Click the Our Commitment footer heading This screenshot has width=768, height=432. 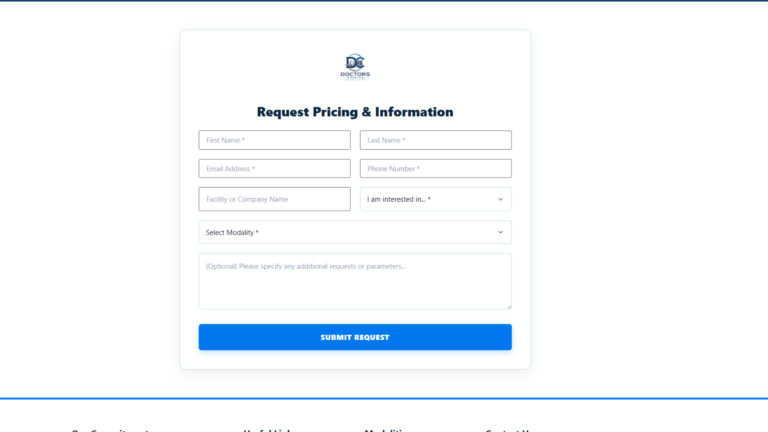pyautogui.click(x=111, y=430)
